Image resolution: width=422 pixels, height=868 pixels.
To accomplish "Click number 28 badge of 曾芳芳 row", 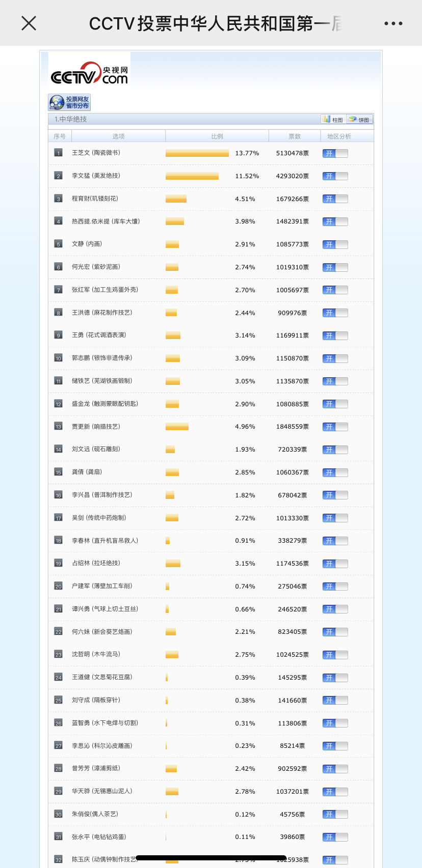I will coord(59,768).
